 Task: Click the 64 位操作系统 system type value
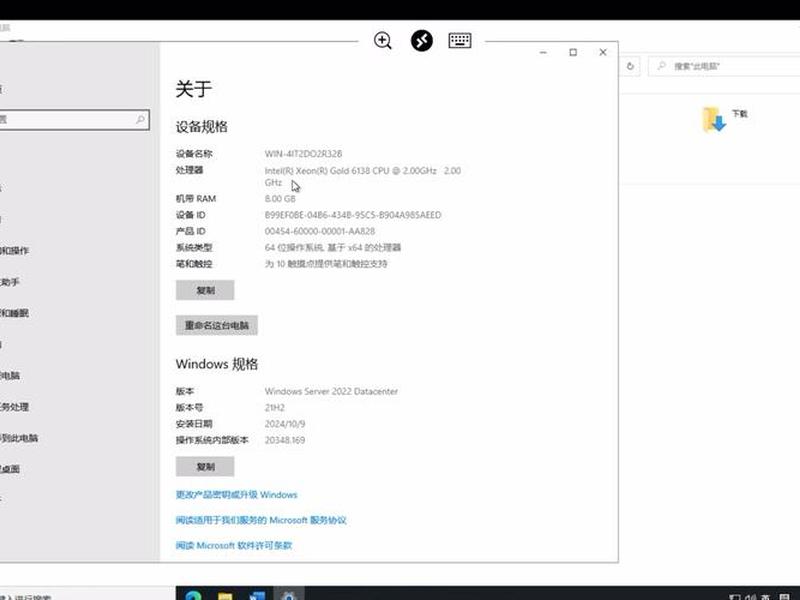pos(333,247)
